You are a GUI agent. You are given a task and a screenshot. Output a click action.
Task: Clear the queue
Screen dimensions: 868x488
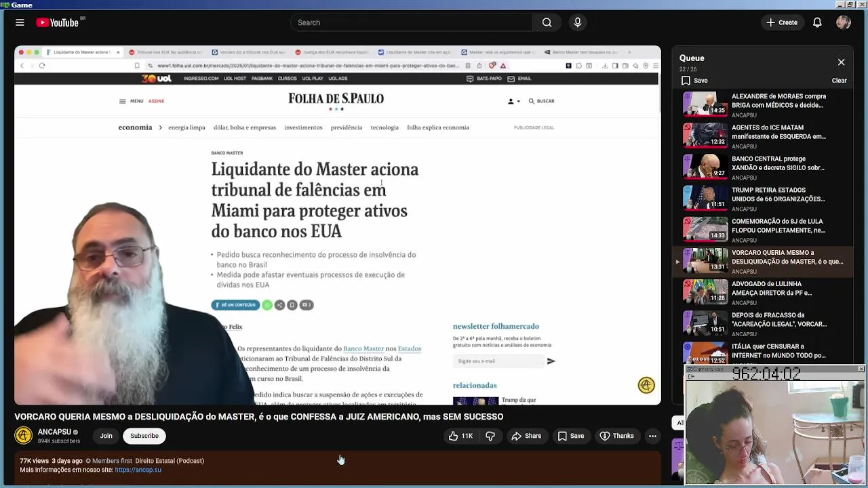click(839, 80)
